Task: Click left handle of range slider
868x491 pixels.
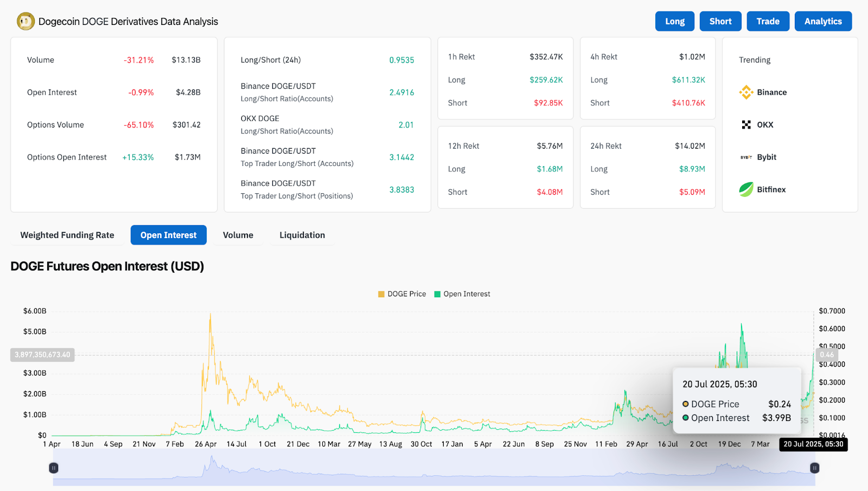Action: 54,468
